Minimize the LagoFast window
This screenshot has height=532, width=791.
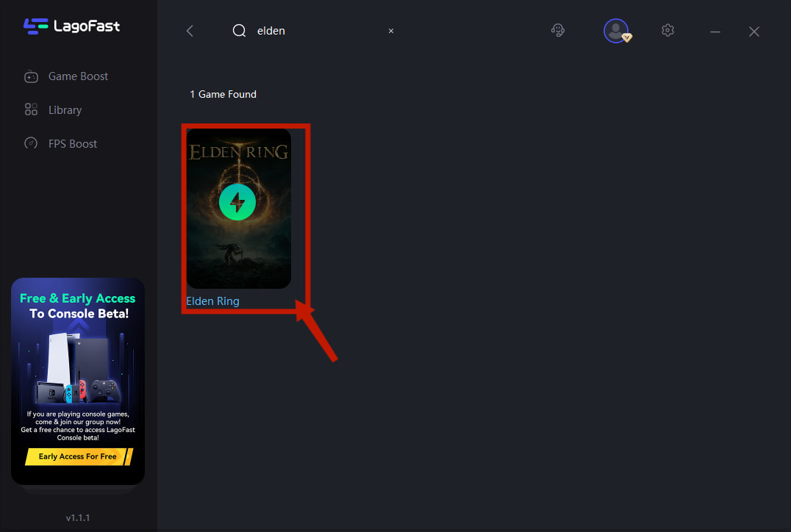715,32
